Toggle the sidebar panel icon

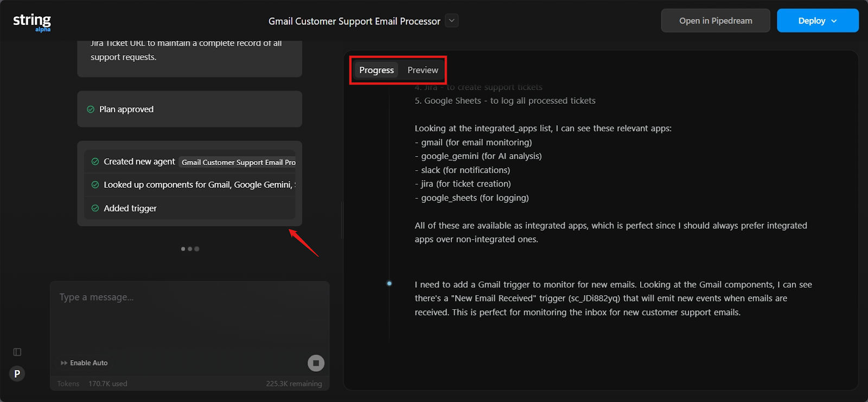pyautogui.click(x=17, y=352)
